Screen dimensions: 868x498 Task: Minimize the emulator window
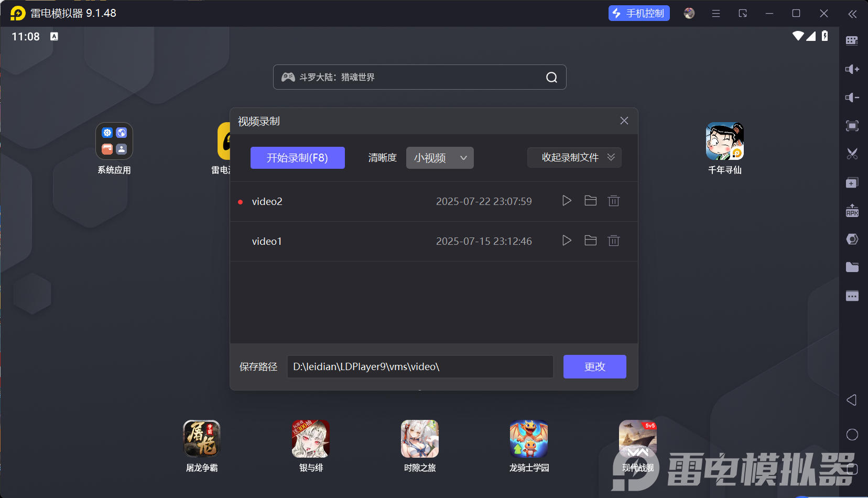769,13
